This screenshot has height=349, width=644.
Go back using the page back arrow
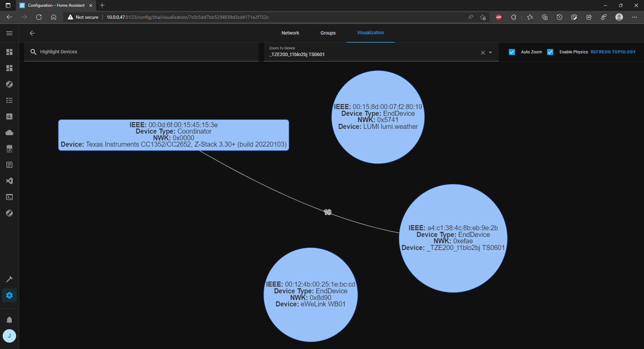(x=32, y=33)
